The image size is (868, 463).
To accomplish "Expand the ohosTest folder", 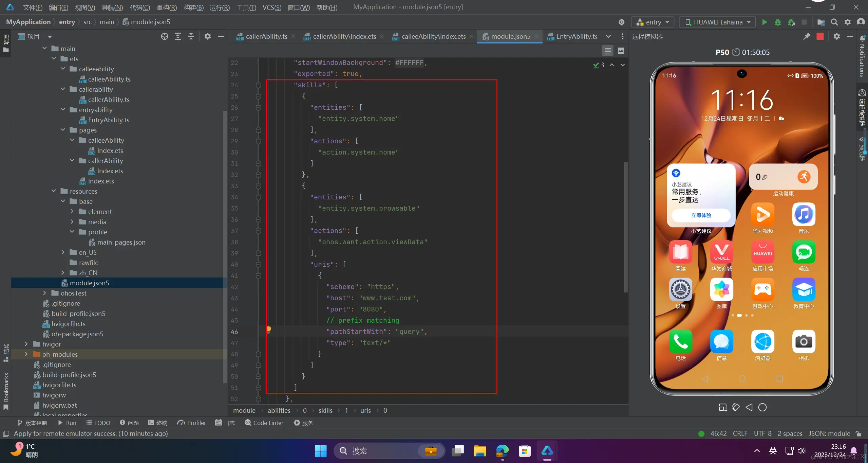I will pyautogui.click(x=44, y=293).
